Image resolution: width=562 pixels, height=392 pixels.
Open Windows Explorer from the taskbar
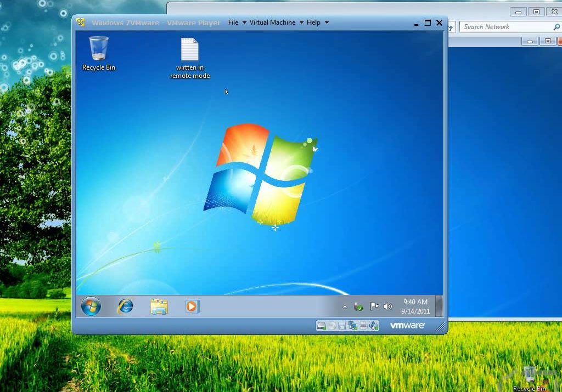point(159,306)
